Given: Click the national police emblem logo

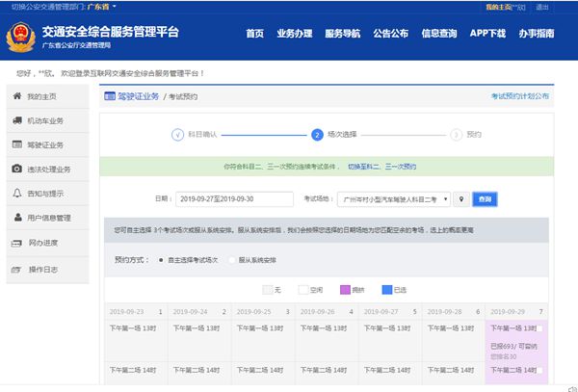Looking at the screenshot, I should [20, 37].
